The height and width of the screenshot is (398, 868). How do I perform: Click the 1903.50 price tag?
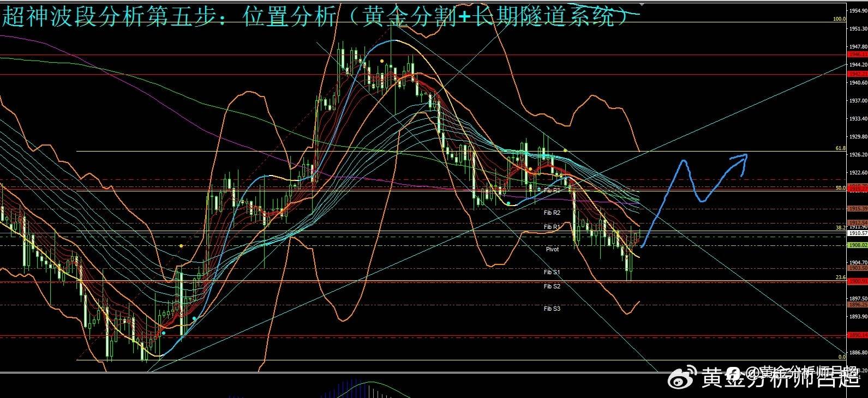[x=857, y=268]
